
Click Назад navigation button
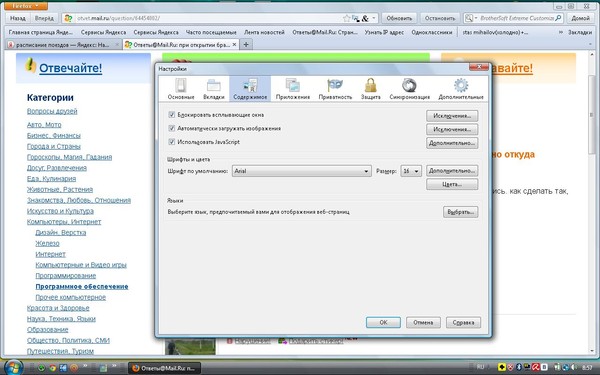pyautogui.click(x=18, y=18)
